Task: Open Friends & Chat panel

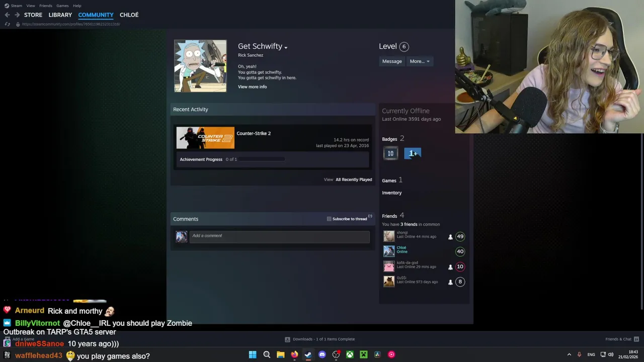Action: [x=622, y=339]
